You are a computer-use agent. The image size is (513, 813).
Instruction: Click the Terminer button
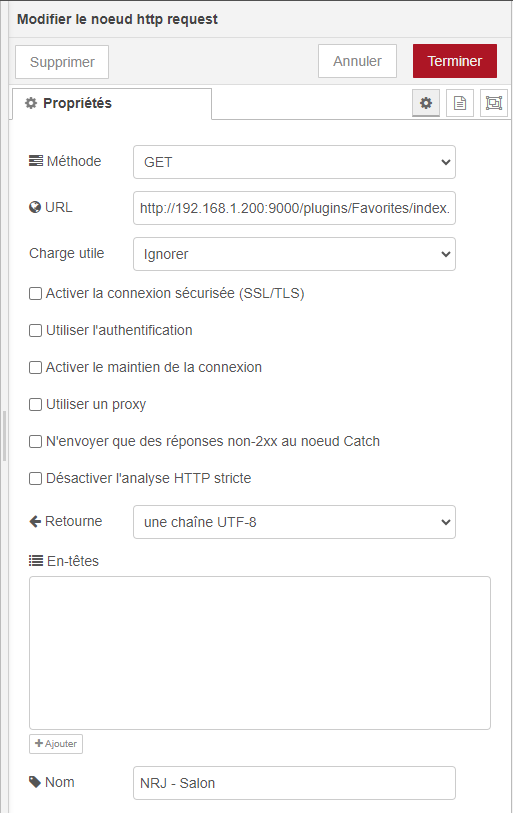point(454,61)
